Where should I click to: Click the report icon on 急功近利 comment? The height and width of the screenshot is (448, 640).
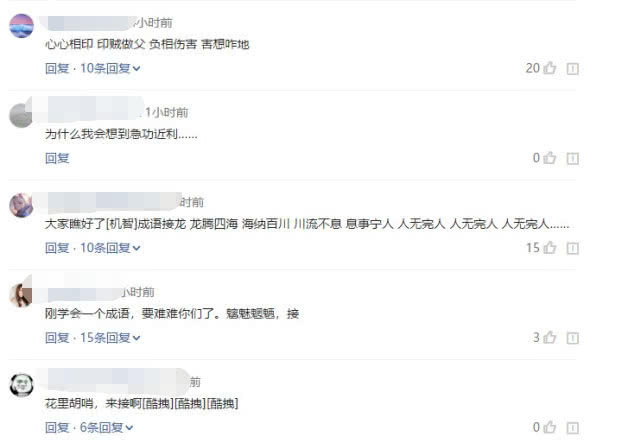pyautogui.click(x=573, y=159)
